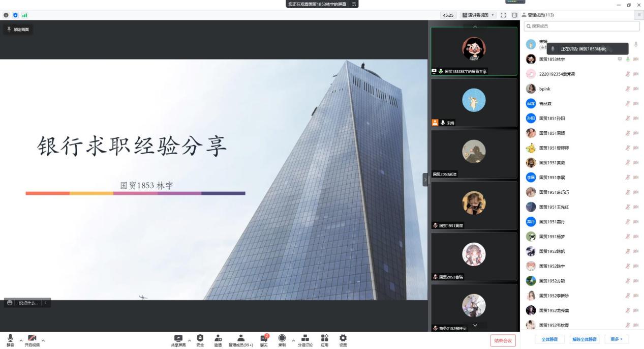
Task: Click the 安全 security shield icon
Action: click(200, 338)
